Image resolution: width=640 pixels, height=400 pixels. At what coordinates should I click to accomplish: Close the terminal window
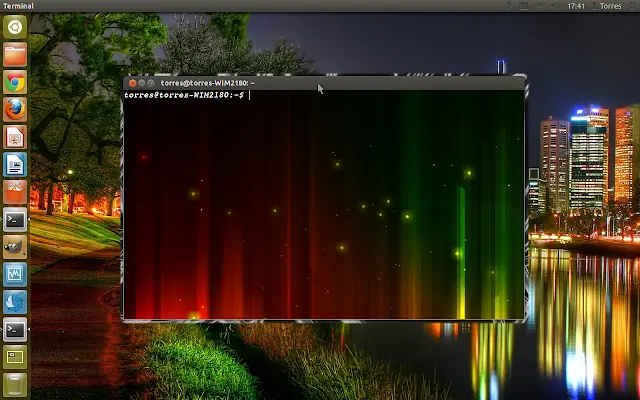pos(133,83)
